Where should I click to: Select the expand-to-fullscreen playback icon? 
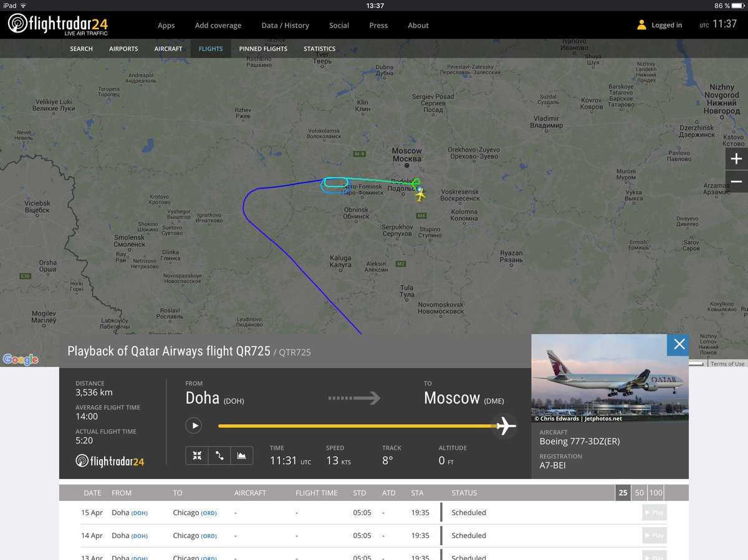[x=196, y=455]
